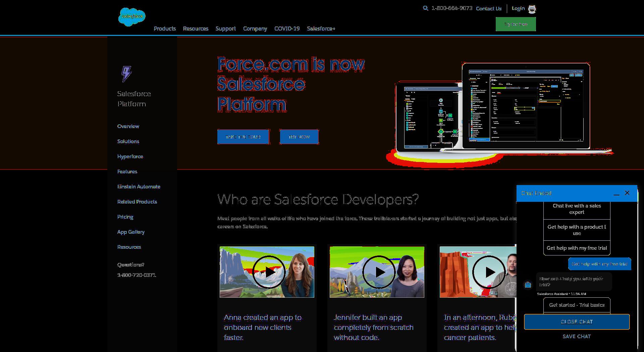
Task: Click the Salesforce Platform lightning bolt icon
Action: (x=126, y=74)
